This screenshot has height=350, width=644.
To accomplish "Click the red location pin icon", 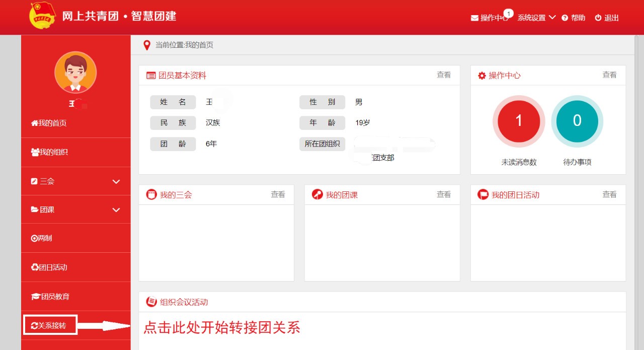I will [x=147, y=45].
